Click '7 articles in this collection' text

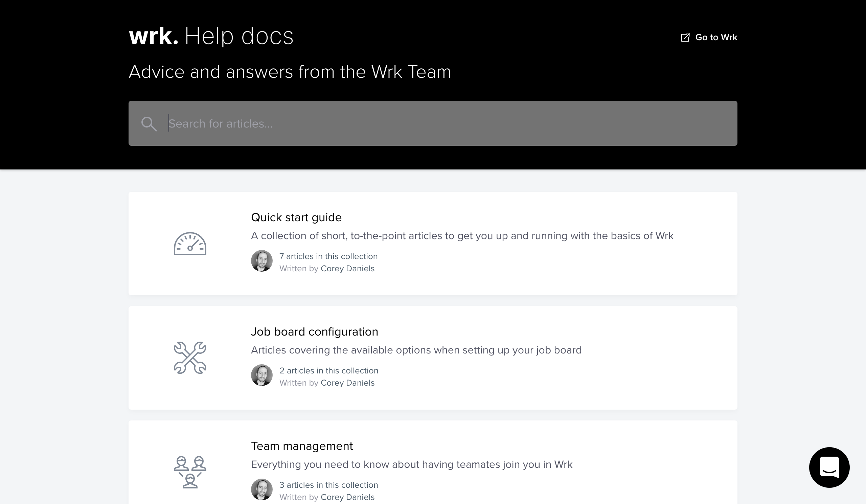pyautogui.click(x=328, y=256)
